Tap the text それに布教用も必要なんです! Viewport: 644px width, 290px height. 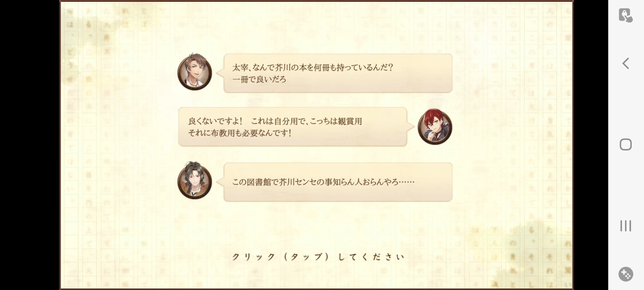[x=240, y=133]
